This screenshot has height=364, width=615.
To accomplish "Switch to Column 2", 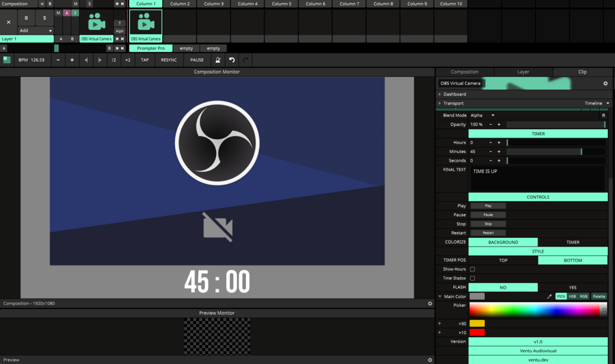I will click(180, 4).
